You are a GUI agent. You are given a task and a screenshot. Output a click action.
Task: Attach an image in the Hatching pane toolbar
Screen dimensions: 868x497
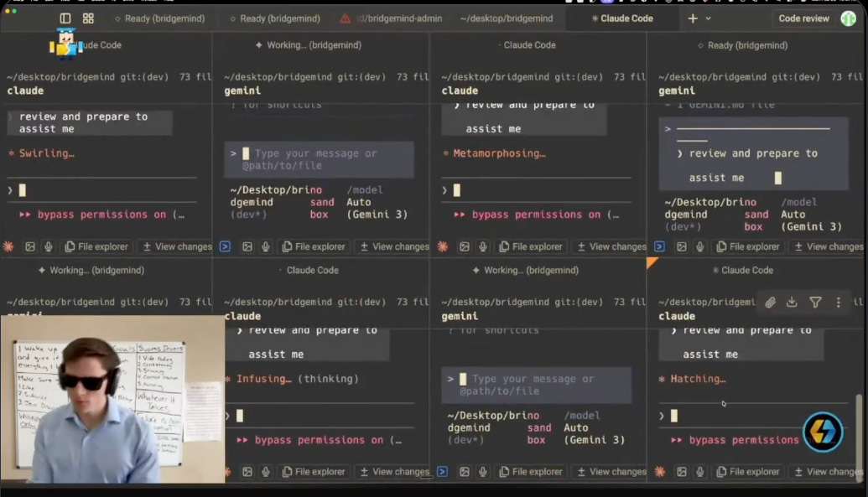coord(682,472)
